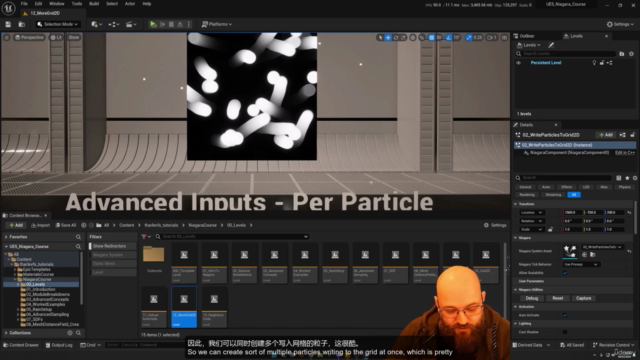Open the Platforms dropdown

[x=217, y=24]
